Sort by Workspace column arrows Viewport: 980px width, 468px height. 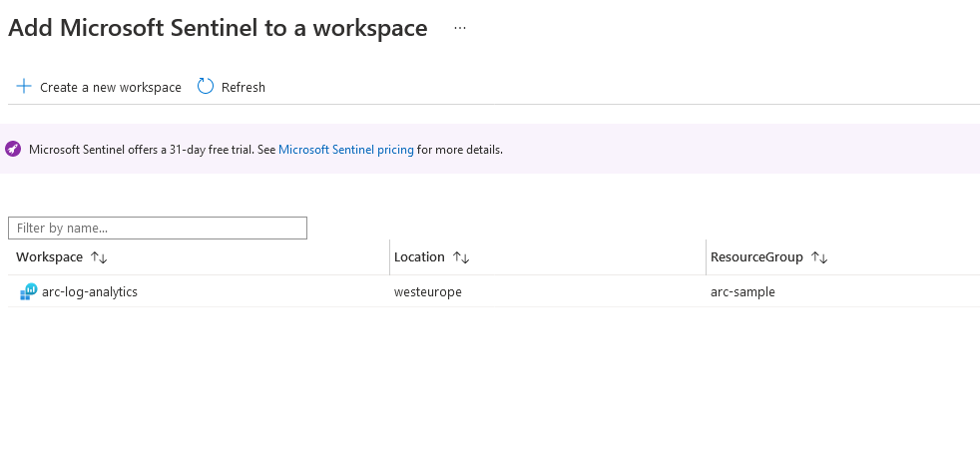click(x=99, y=257)
